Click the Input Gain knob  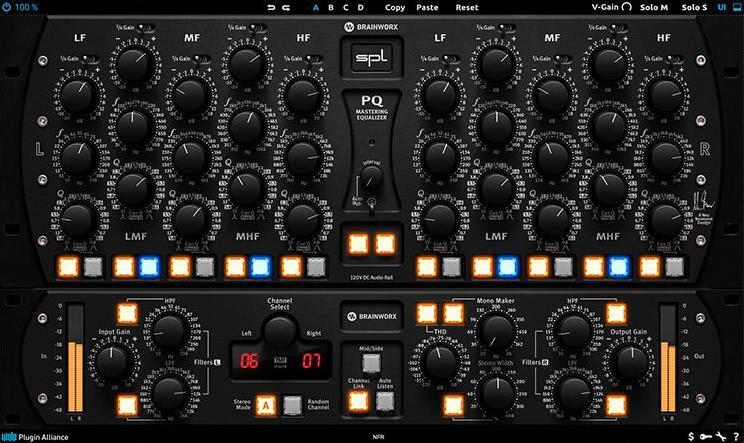tap(112, 363)
